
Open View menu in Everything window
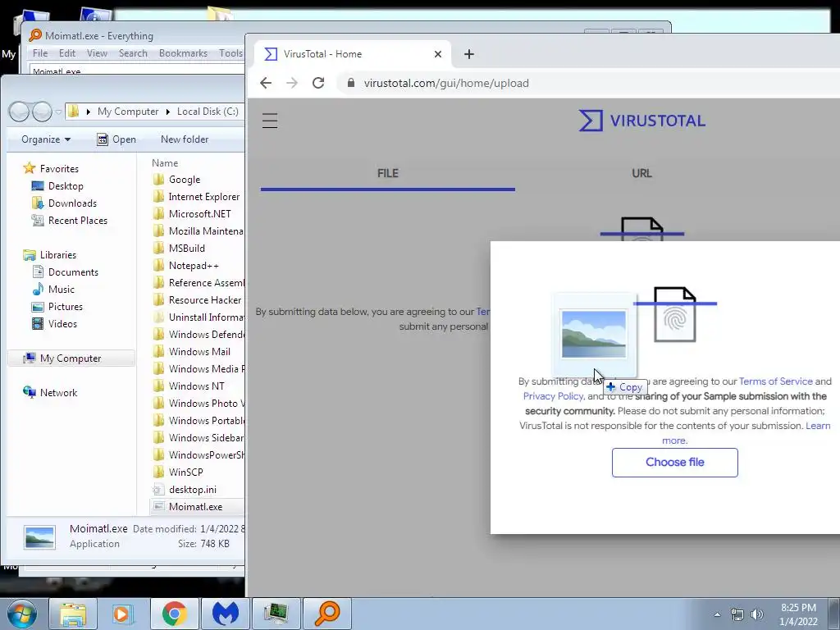point(97,53)
